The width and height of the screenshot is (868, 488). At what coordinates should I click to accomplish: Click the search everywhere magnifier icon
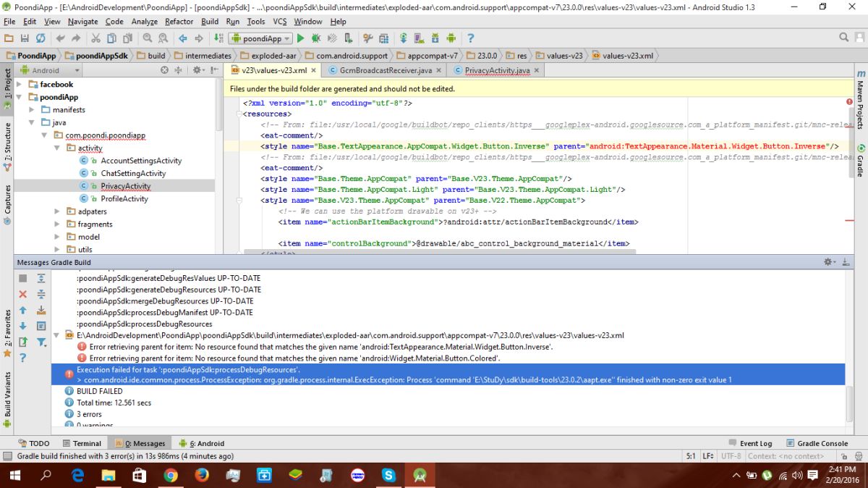pyautogui.click(x=844, y=38)
